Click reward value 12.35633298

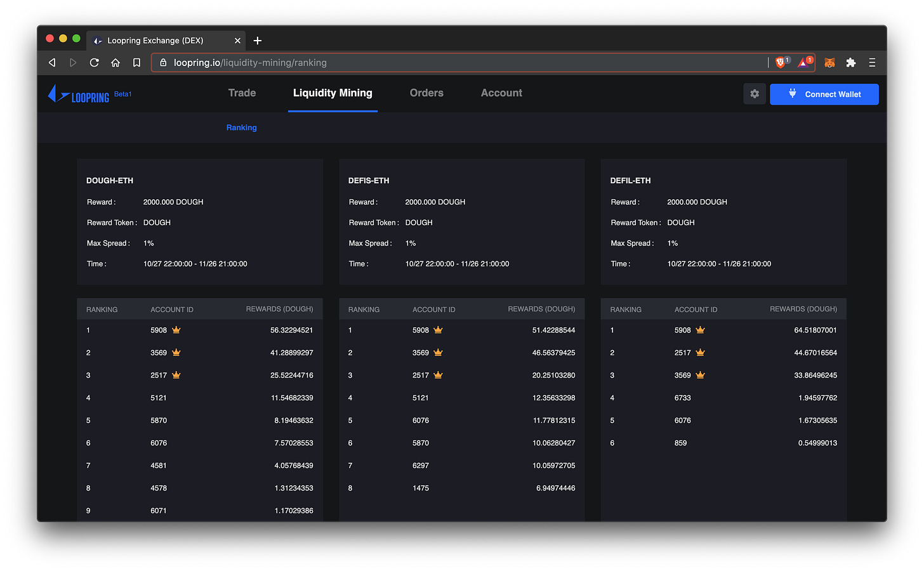click(554, 398)
